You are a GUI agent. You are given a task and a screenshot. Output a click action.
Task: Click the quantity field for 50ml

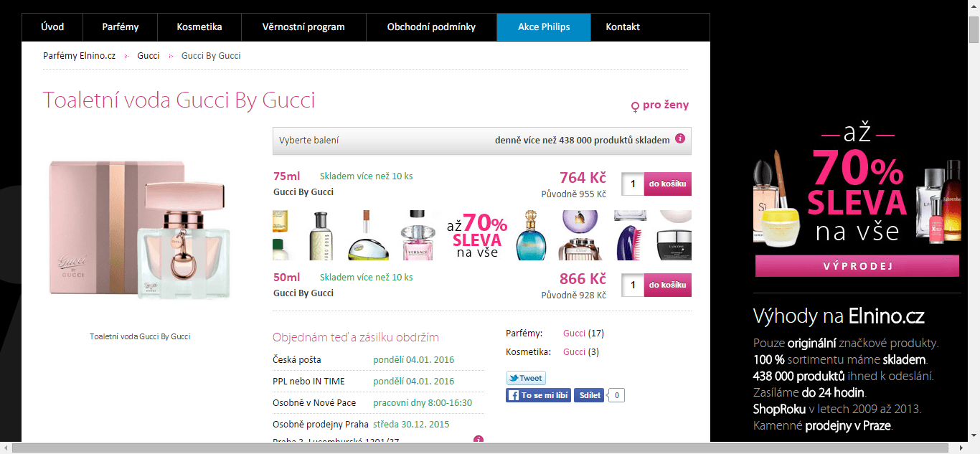(633, 285)
